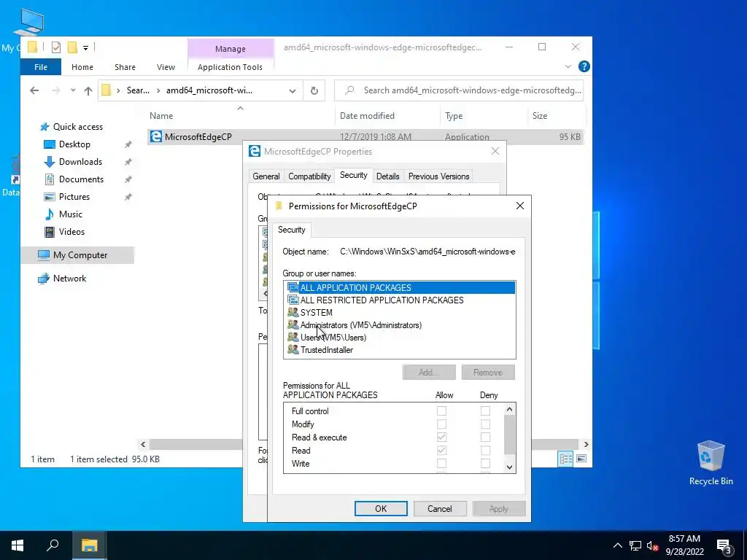Tick Deny checkbox for Modify
The width and height of the screenshot is (747, 560).
click(485, 424)
